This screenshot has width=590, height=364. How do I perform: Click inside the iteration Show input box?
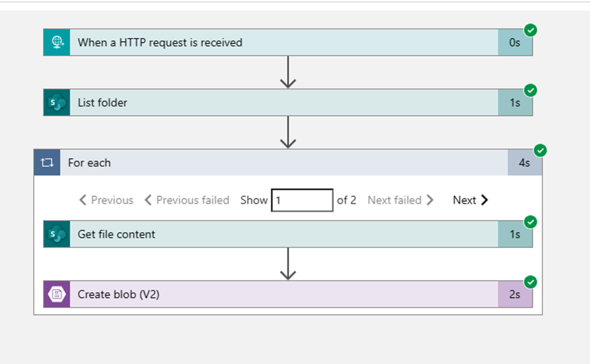click(303, 200)
